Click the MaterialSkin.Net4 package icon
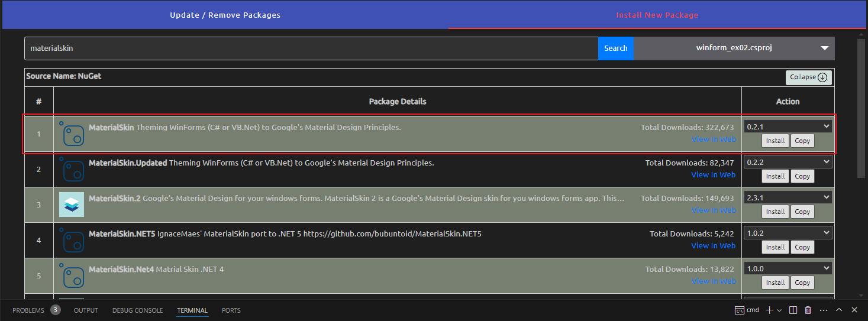868x321 pixels. [72, 276]
